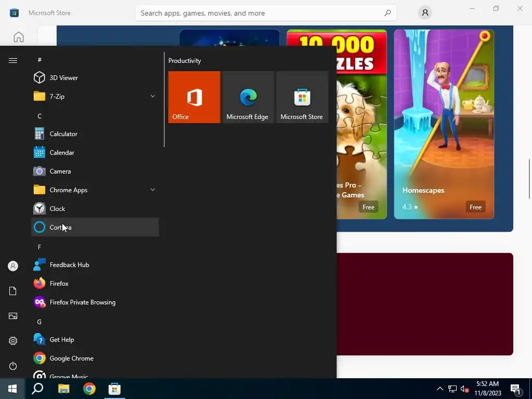Viewport: 532px width, 399px height.
Task: Click the C letter group header
Action: point(39,116)
